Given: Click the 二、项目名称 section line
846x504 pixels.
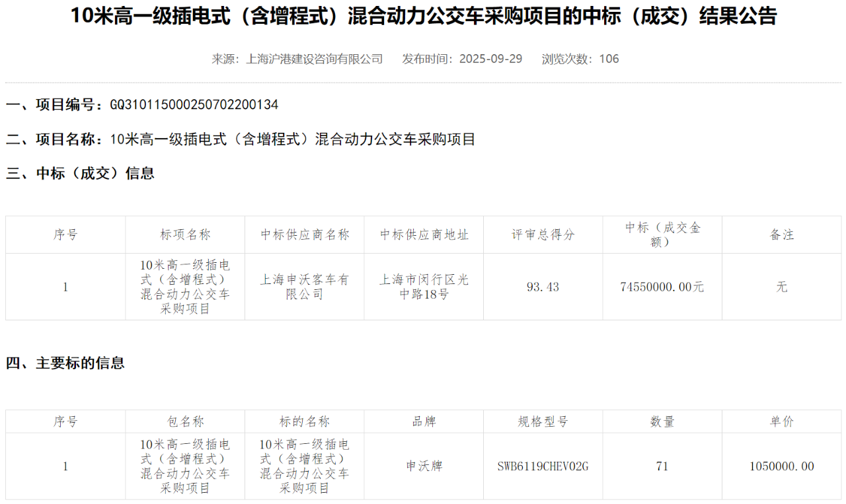Looking at the screenshot, I should (x=241, y=139).
